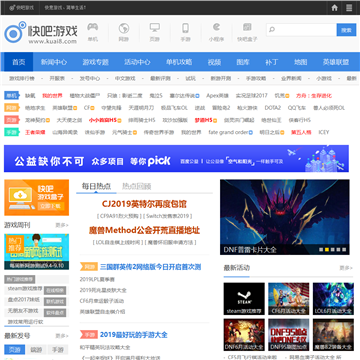The image size is (360, 360).
Task: Click the 手游 phone icon
Action: click(x=185, y=28)
